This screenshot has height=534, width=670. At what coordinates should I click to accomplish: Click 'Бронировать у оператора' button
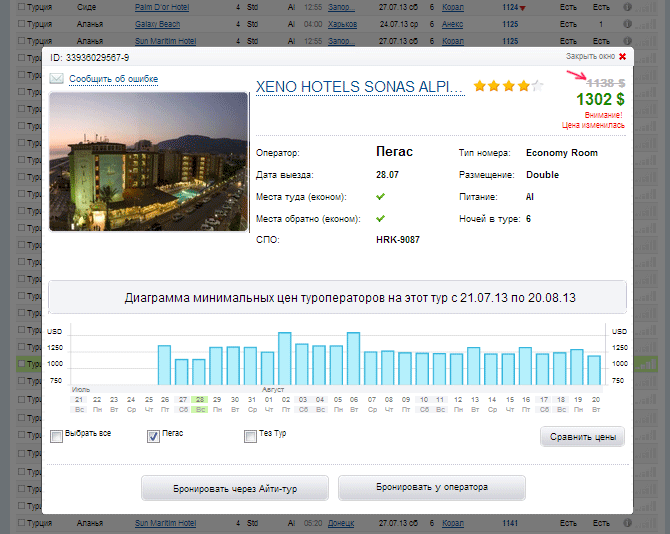pos(432,487)
